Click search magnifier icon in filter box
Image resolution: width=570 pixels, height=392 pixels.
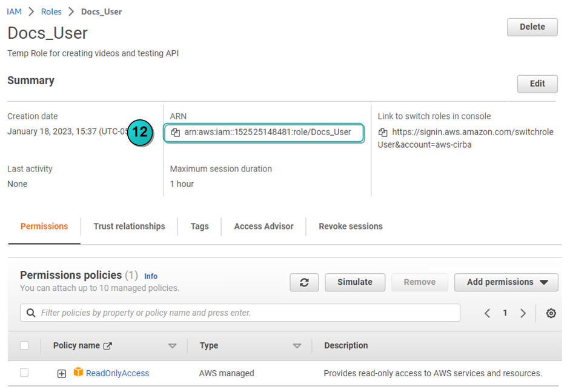point(31,313)
